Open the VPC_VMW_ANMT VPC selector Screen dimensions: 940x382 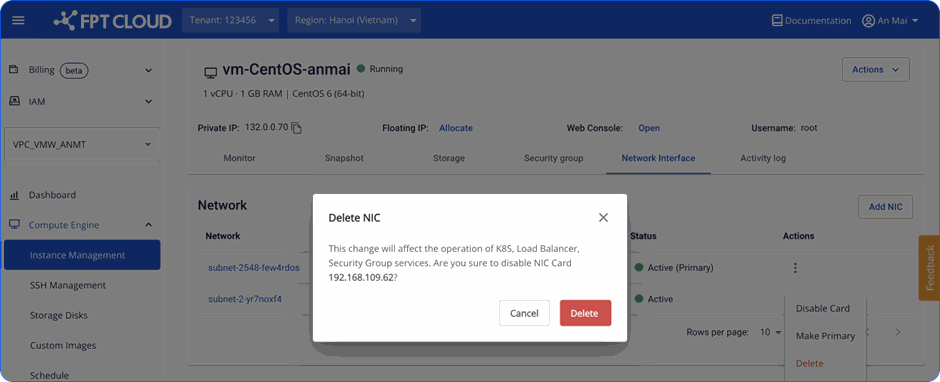coord(82,145)
